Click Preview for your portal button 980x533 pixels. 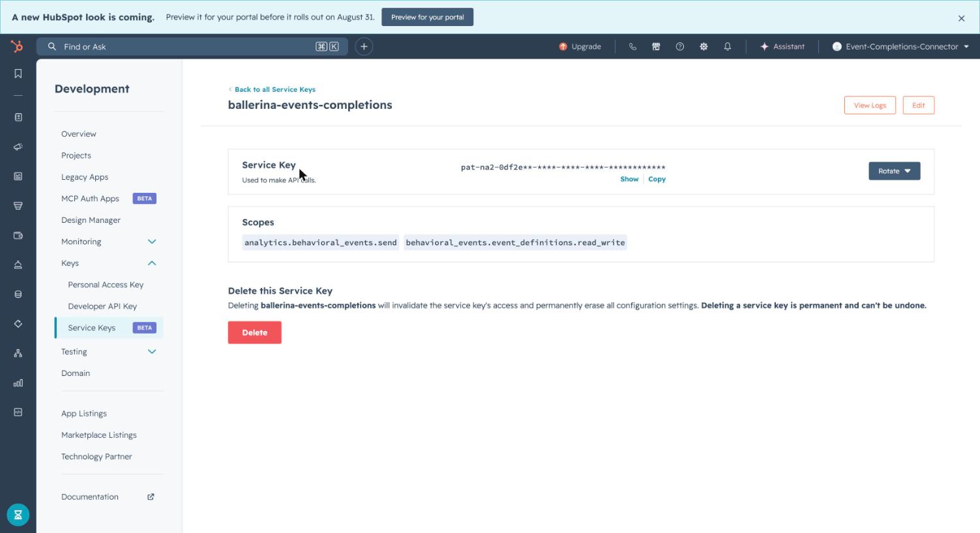(x=427, y=17)
